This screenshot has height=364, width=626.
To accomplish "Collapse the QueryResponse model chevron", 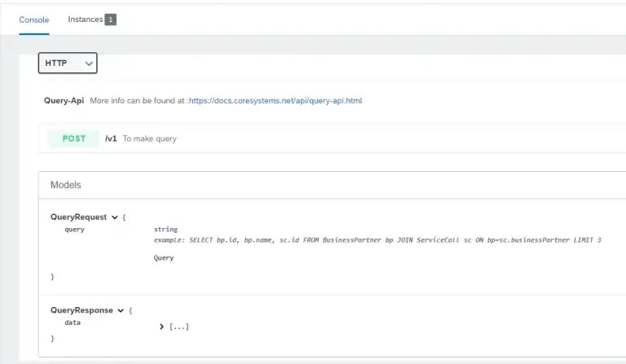I will 121,310.
